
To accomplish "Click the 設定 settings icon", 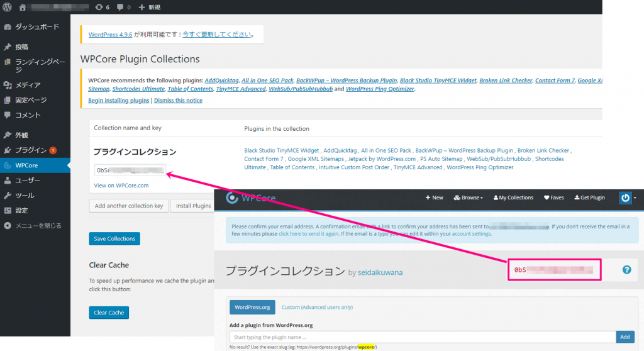I will pos(8,211).
